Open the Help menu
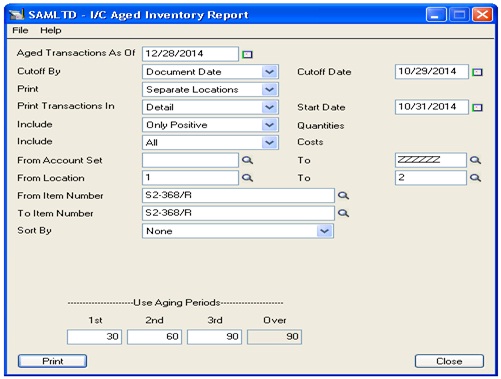Screen dimensions: 501x379 [51, 30]
